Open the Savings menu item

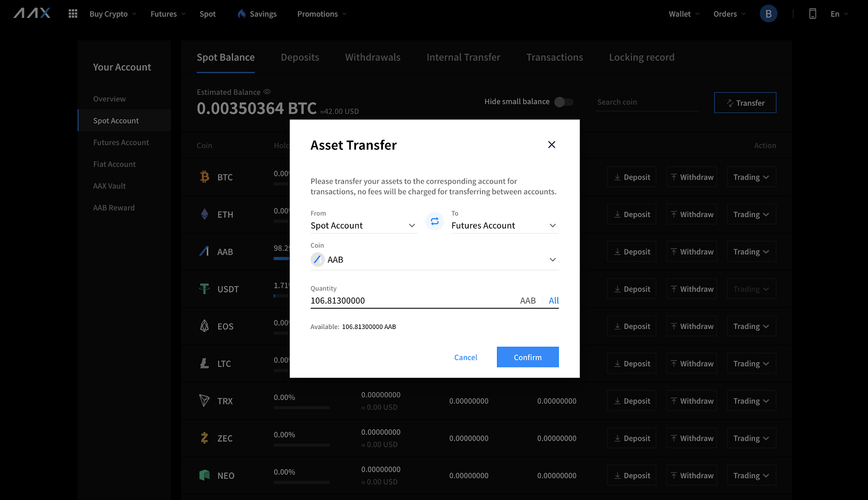click(263, 14)
